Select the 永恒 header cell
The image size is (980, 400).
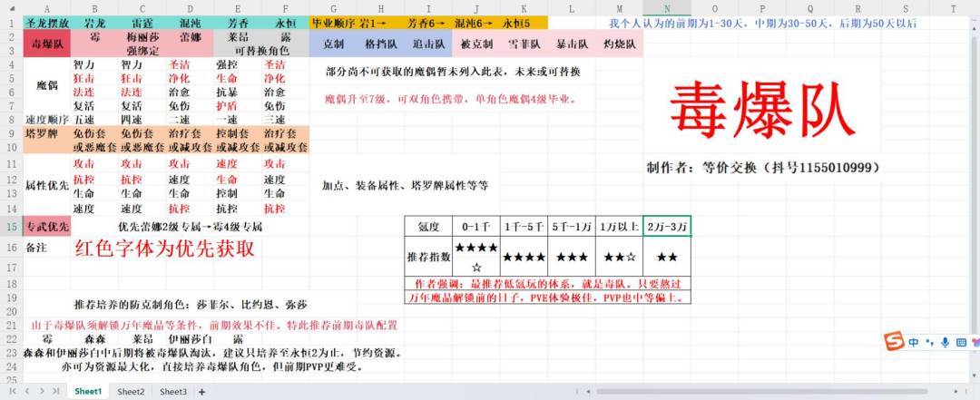[286, 23]
